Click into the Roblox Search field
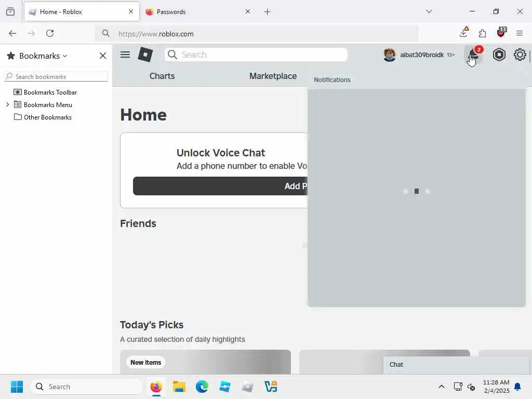 coord(256,55)
